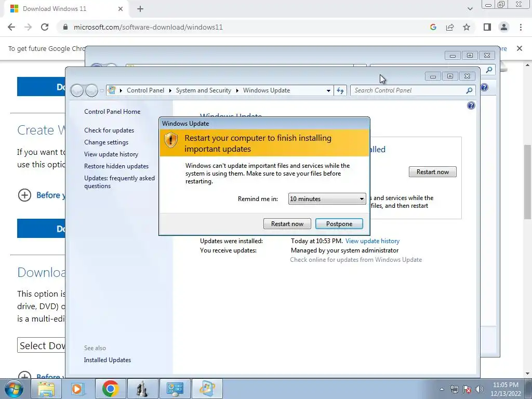Open Chrome tab search chevron
This screenshot has height=399, width=532.
(470, 9)
